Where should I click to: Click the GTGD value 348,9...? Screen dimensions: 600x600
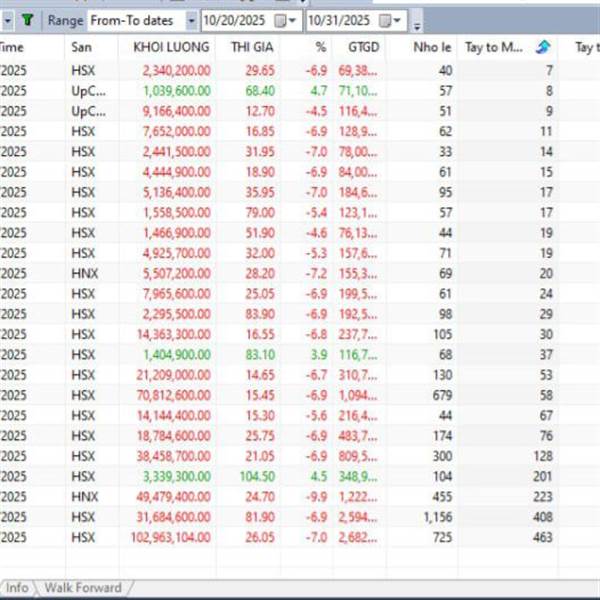point(358,476)
